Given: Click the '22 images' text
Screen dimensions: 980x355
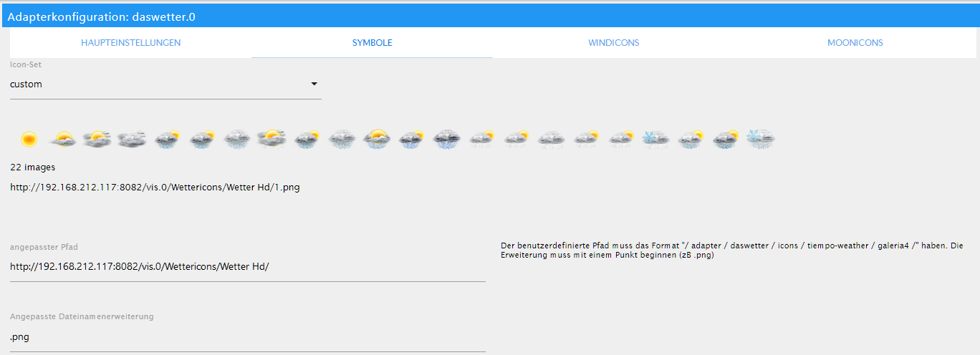Looking at the screenshot, I should 33,167.
